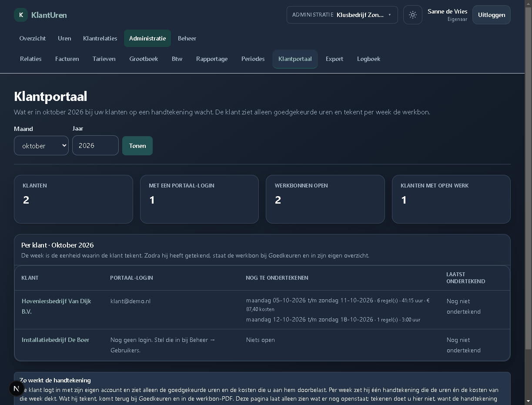Click the Uitloggen button
Screen dimensions: 532x405
click(492, 15)
